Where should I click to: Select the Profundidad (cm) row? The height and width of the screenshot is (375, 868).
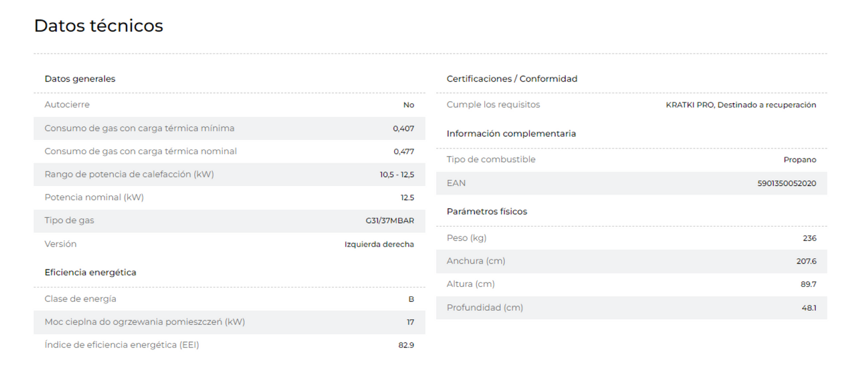point(631,308)
